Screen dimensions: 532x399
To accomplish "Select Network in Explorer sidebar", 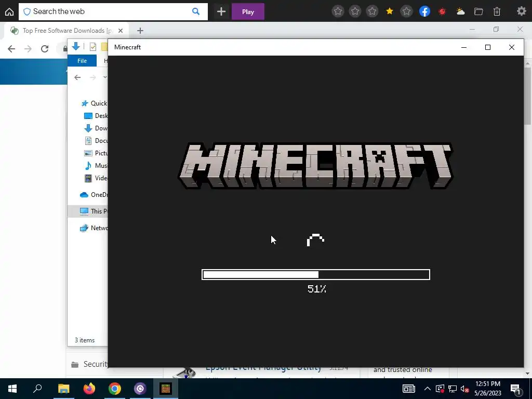I will pyautogui.click(x=94, y=228).
